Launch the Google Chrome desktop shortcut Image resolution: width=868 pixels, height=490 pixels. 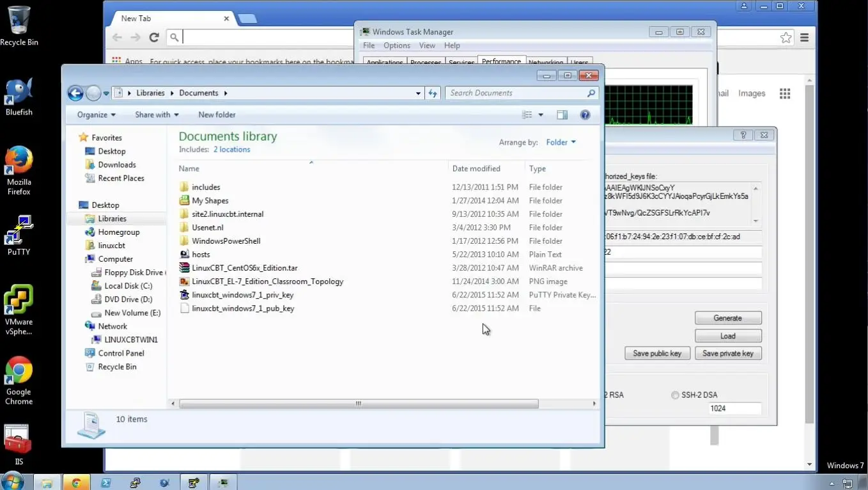tap(19, 381)
